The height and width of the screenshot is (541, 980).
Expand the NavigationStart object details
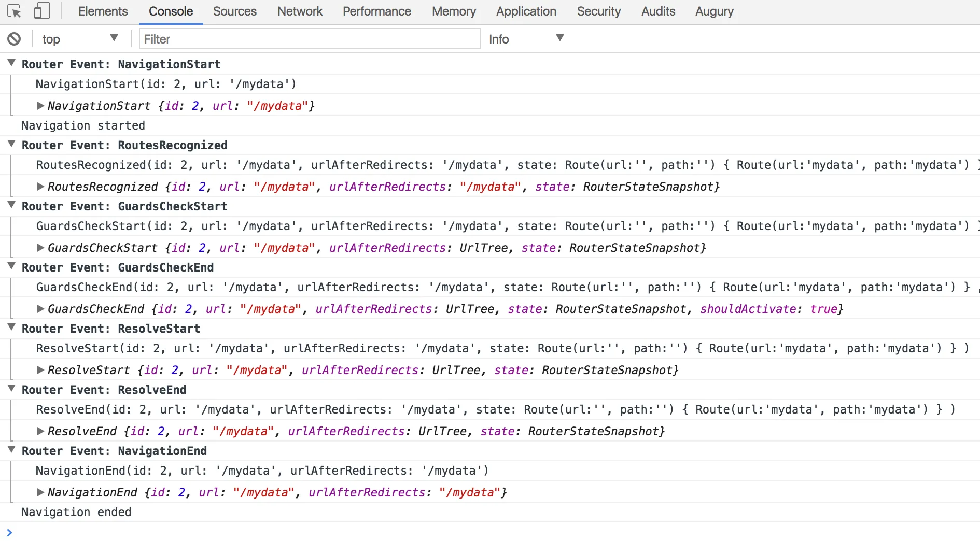40,106
